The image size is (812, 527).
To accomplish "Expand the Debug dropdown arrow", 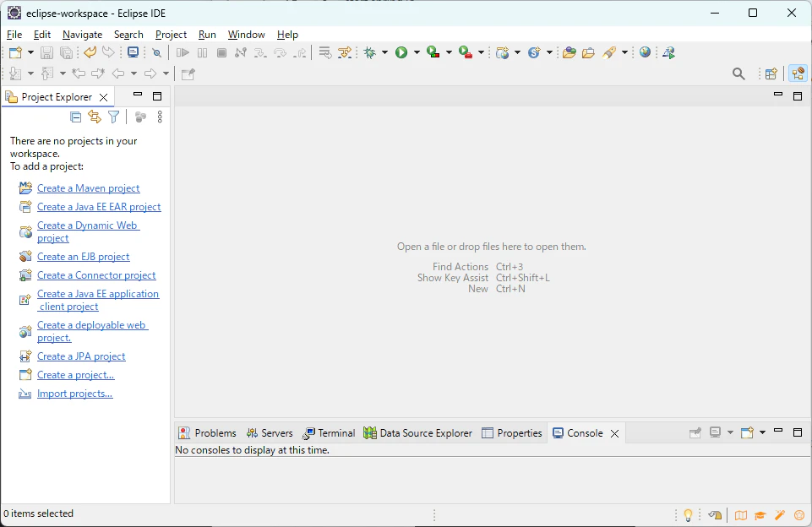I will [384, 52].
